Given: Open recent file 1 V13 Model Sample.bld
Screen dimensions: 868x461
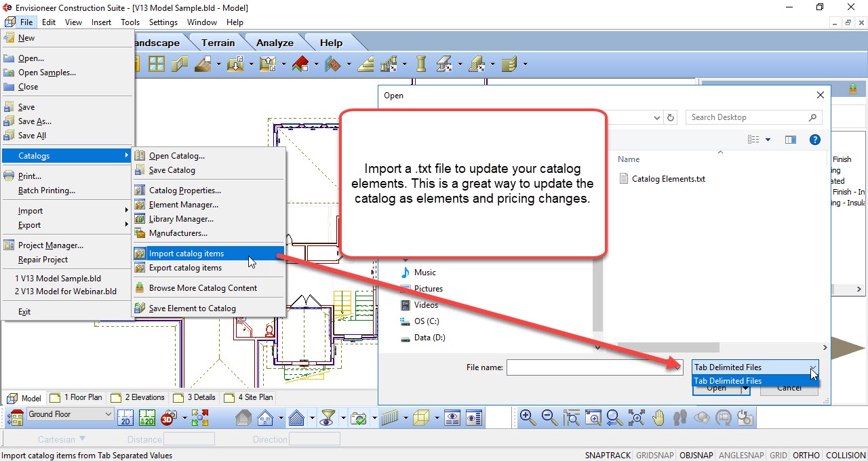Looking at the screenshot, I should pyautogui.click(x=68, y=279).
